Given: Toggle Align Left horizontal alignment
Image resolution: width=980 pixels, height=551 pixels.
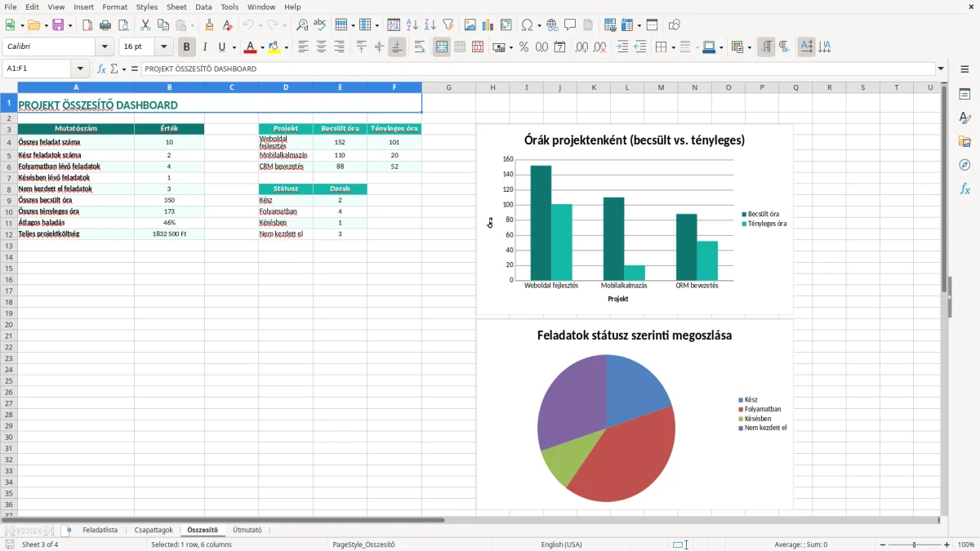Looking at the screenshot, I should (304, 47).
